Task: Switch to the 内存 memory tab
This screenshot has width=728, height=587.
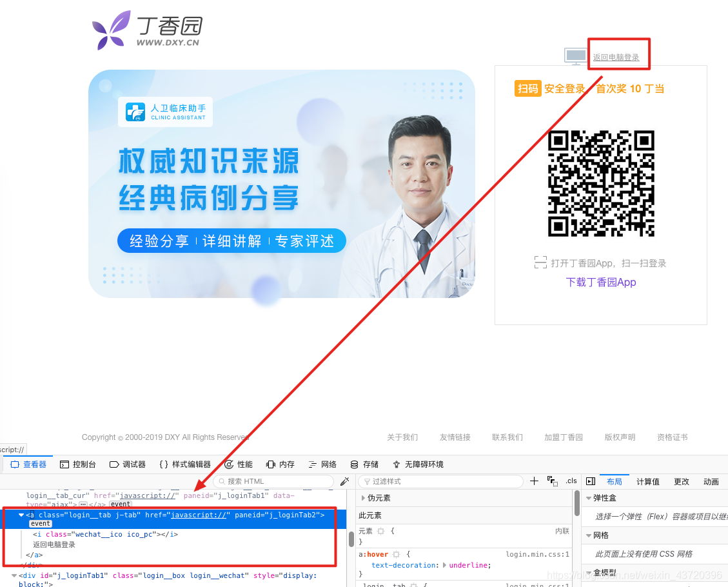Action: 280,464
